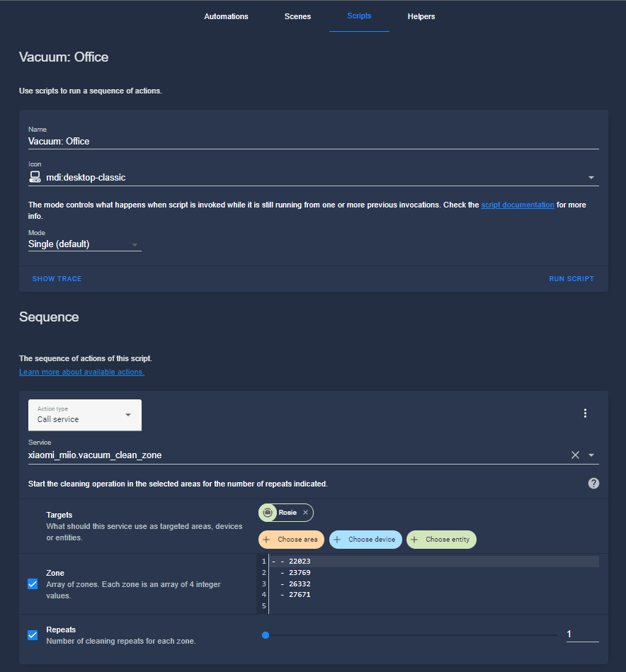Expand the Icon picker dropdown arrow
Screen dimensions: 626x672
(591, 178)
